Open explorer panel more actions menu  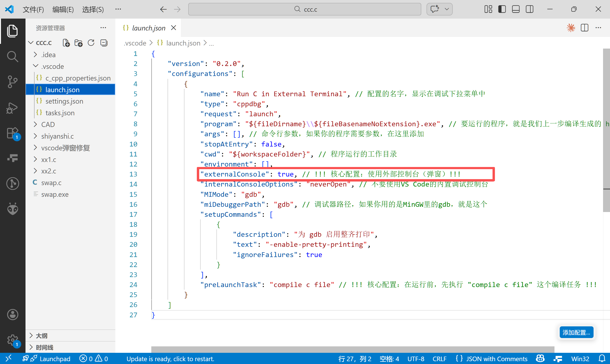pyautogui.click(x=103, y=28)
